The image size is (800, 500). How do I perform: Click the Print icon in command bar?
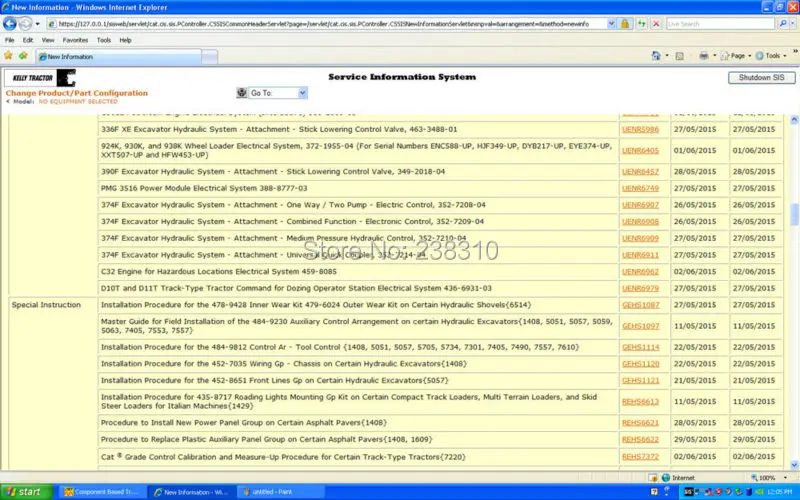pyautogui.click(x=703, y=56)
